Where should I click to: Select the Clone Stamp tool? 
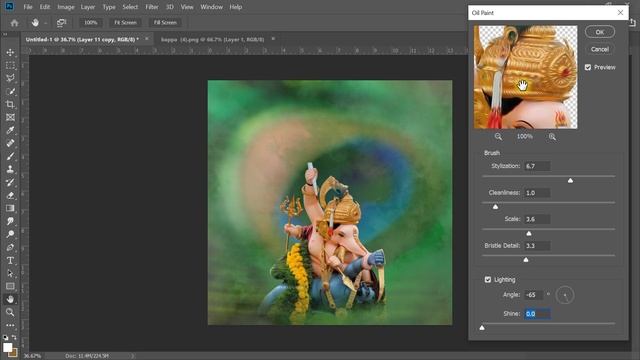tap(10, 169)
